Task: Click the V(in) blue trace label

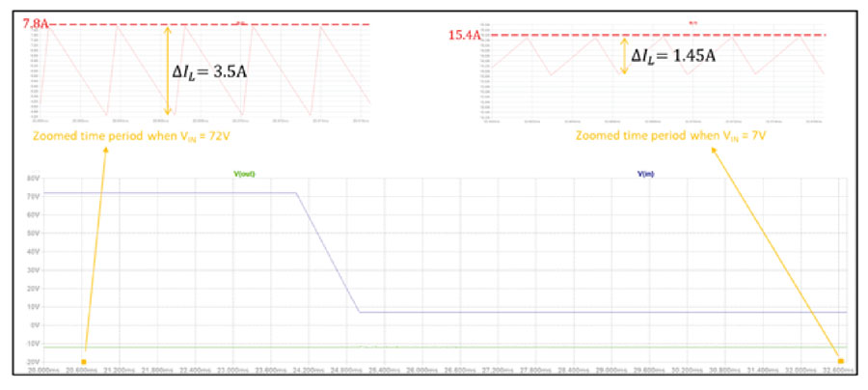Action: [646, 174]
